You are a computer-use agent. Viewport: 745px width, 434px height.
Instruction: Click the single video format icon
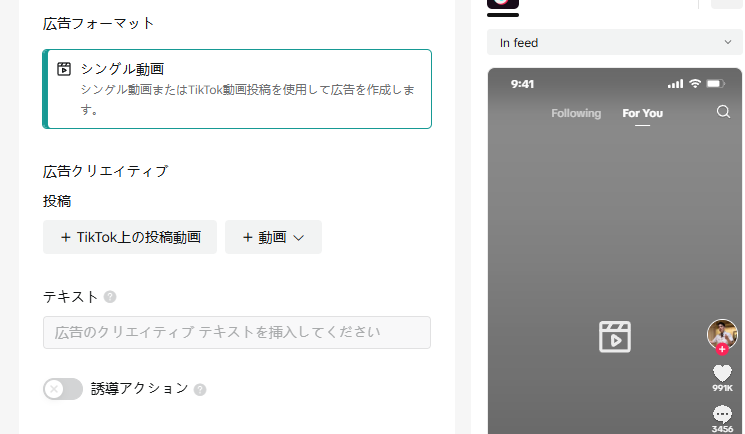click(x=64, y=69)
